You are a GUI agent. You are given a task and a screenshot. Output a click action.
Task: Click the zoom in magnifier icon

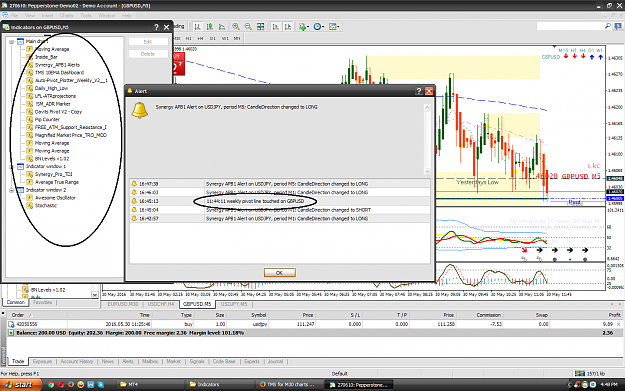pyautogui.click(x=236, y=27)
